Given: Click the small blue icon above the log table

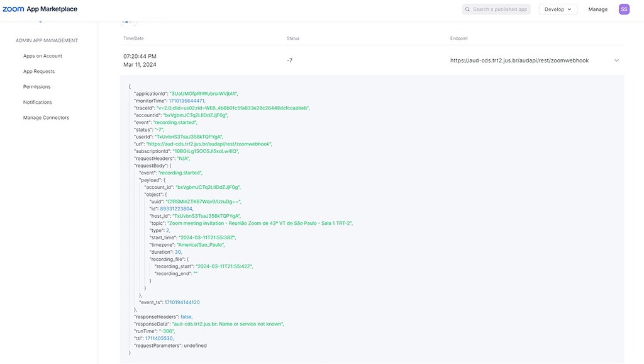Looking at the screenshot, I should click(128, 20).
